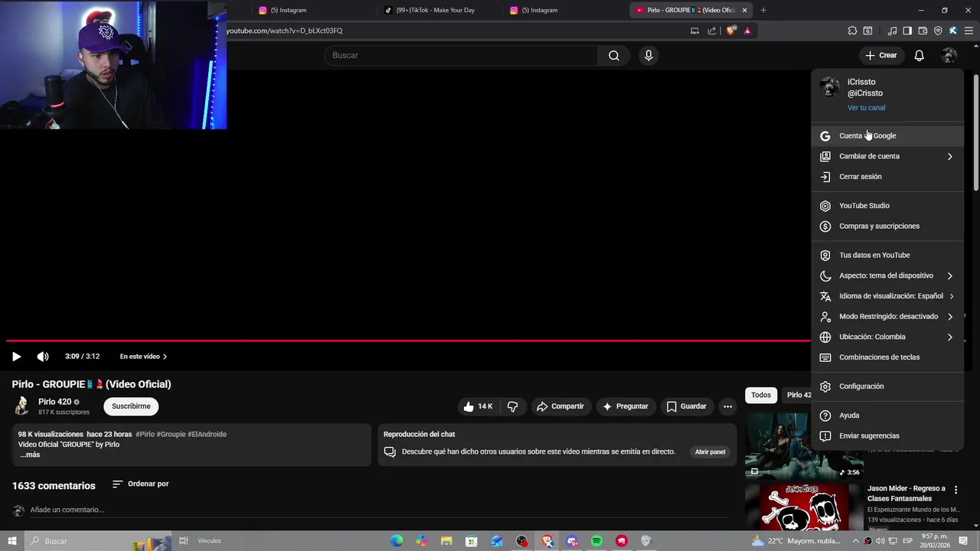Open the Jason Mider suggested video thumbnail
The image size is (980, 551).
point(804,507)
